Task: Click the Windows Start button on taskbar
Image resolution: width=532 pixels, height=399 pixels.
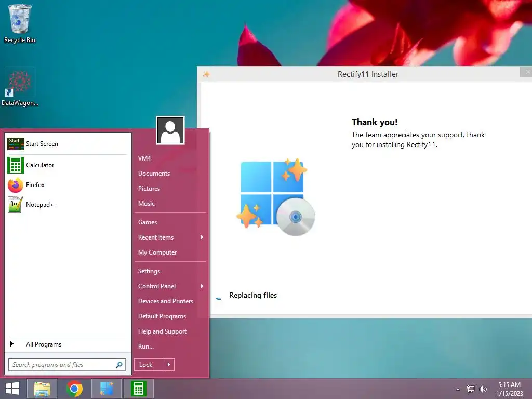Action: pos(12,389)
